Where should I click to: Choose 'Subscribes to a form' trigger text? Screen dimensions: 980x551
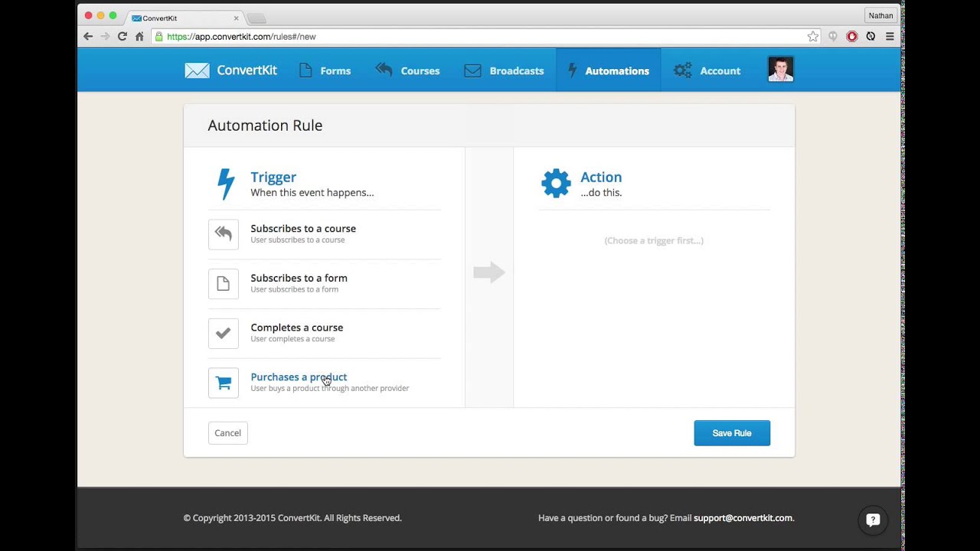point(299,278)
